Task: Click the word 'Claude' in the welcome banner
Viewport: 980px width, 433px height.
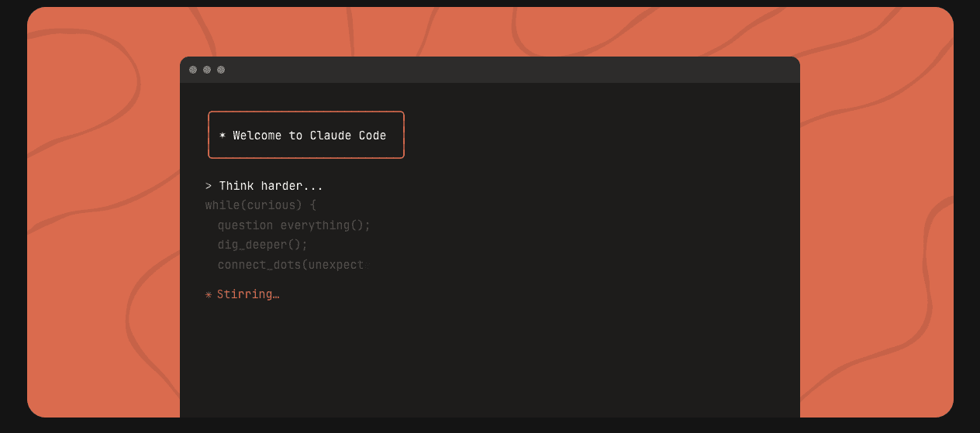Action: click(330, 136)
